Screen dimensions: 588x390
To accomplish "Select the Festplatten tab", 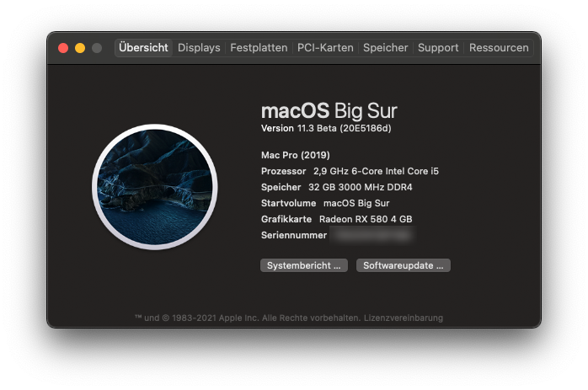I will click(259, 48).
